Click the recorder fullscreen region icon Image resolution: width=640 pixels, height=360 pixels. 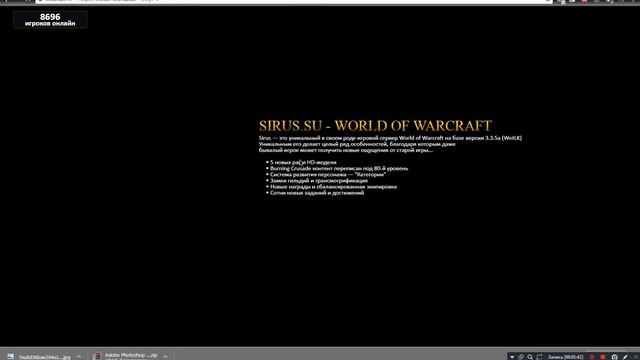tap(539, 357)
